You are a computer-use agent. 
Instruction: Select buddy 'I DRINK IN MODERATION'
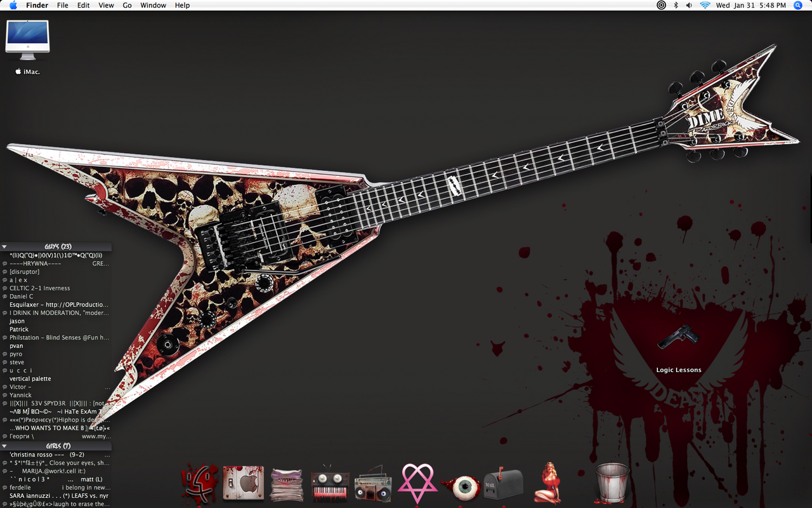[x=56, y=313]
